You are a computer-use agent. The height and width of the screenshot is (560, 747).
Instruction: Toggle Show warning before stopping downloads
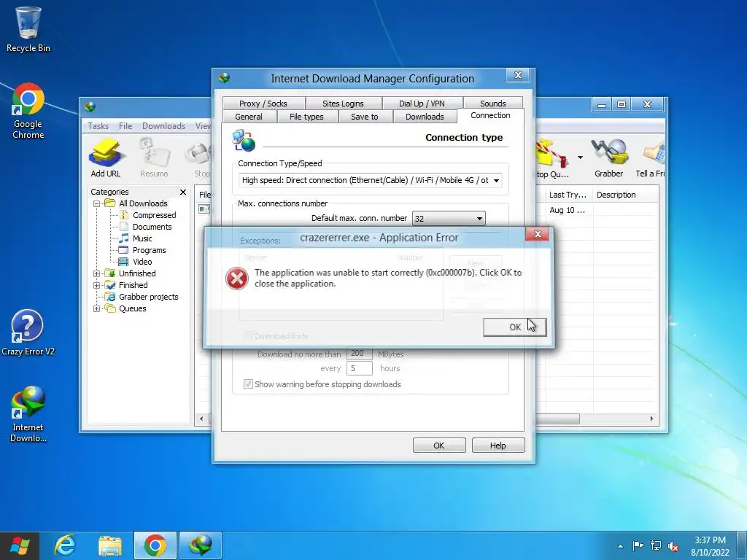[x=248, y=384]
